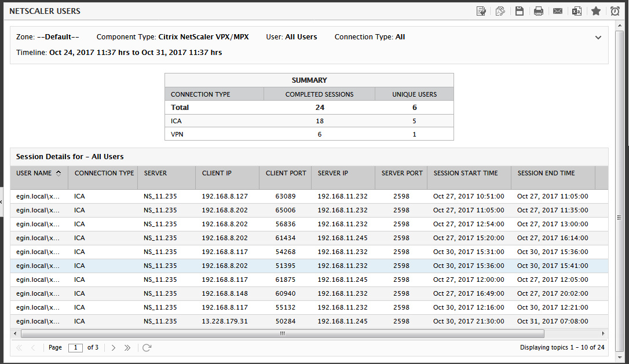This screenshot has width=629, height=364.
Task: Open the edit report settings icon
Action: [x=481, y=11]
